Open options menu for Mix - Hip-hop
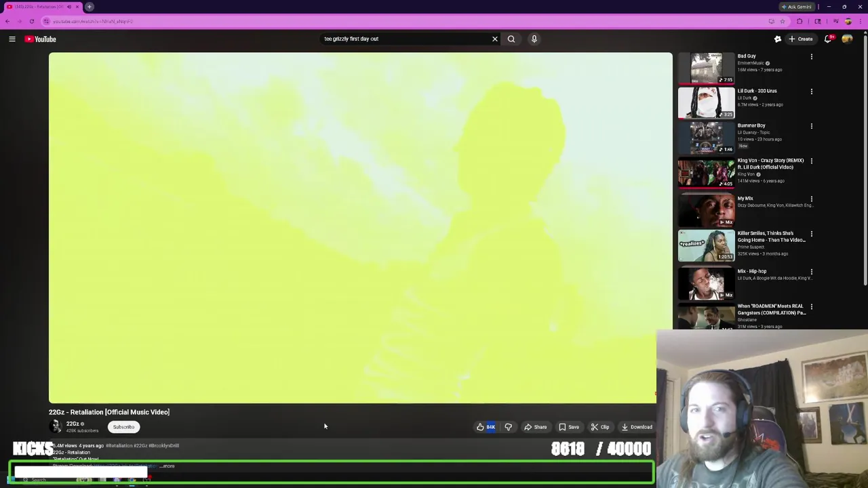Viewport: 868px width, 488px height. (811, 272)
